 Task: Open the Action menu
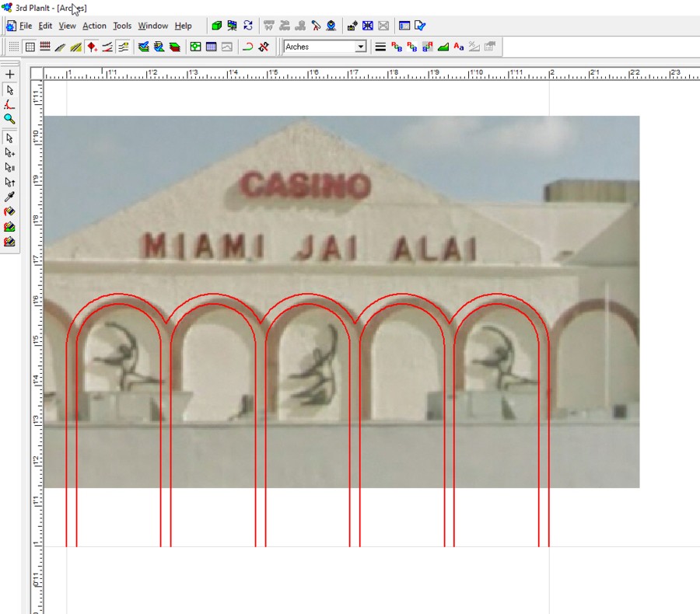pyautogui.click(x=94, y=26)
